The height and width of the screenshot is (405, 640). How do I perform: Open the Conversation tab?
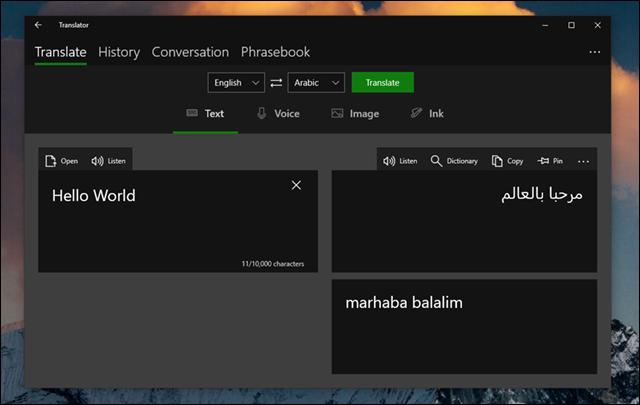click(190, 52)
